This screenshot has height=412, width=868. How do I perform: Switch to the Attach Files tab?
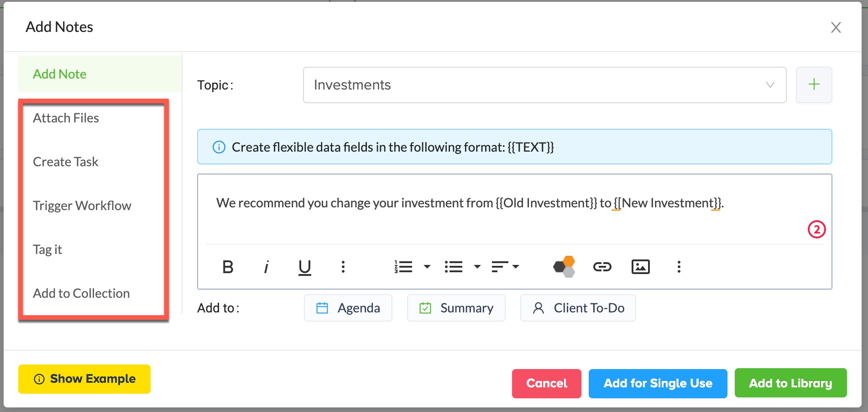point(66,118)
